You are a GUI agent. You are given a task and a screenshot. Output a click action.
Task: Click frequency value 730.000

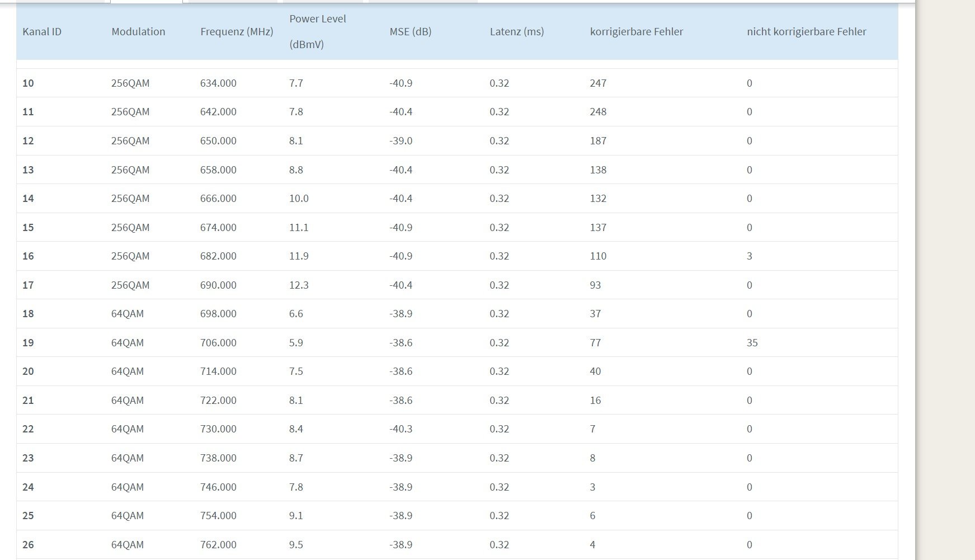click(218, 429)
